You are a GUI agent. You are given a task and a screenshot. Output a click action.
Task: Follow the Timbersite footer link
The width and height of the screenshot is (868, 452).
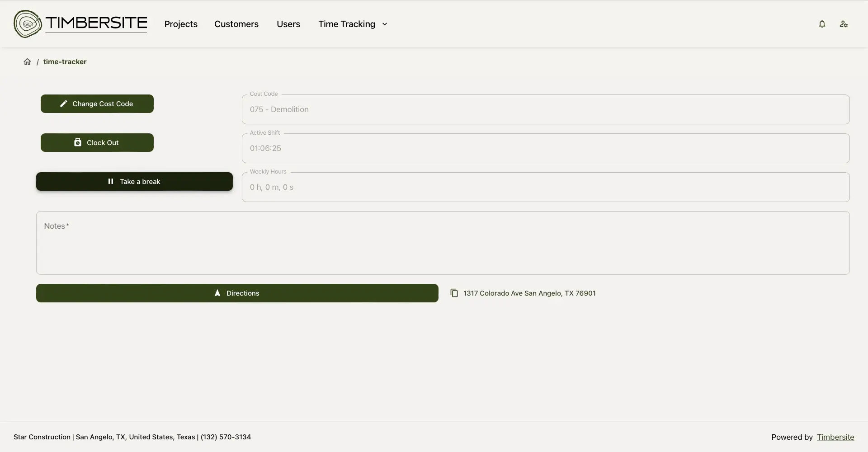tap(835, 437)
